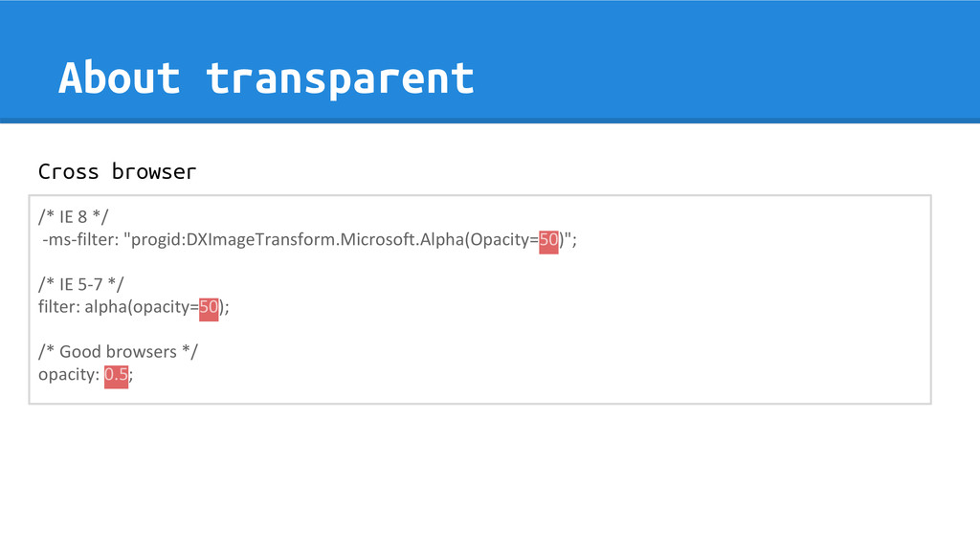Click the '/* Good browsers */' comment

click(x=118, y=352)
